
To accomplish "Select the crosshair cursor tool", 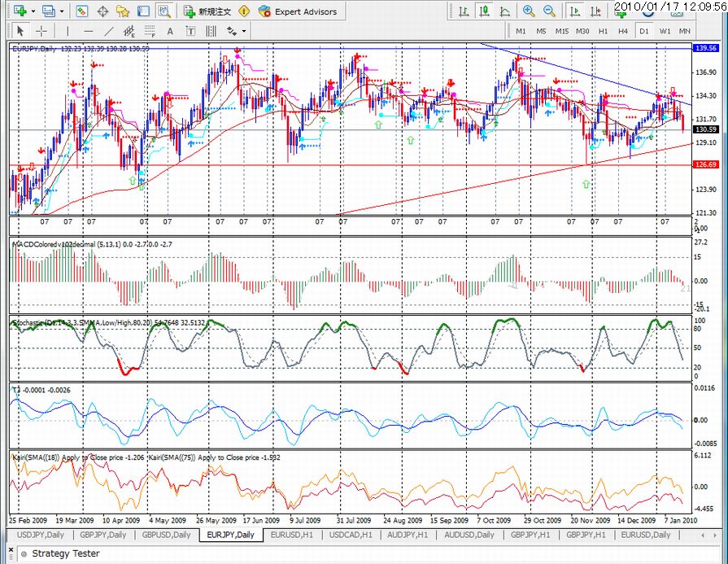I will [x=41, y=31].
